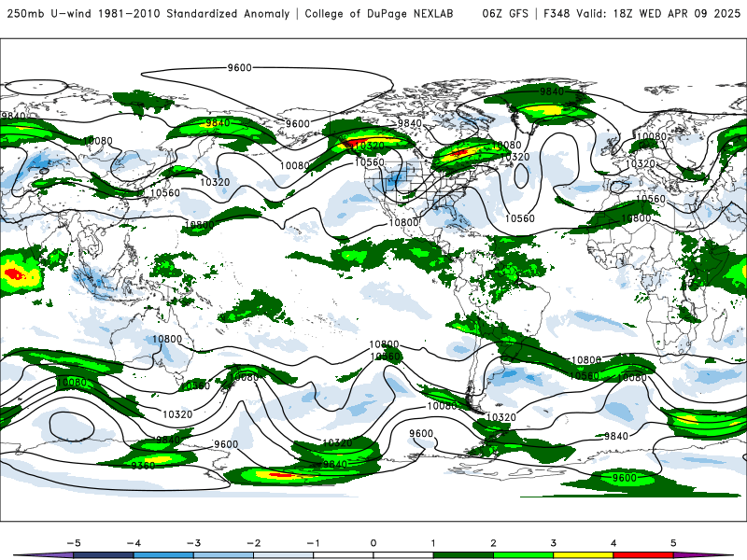Click the red anomaly core over eastern Canada
The image size is (747, 560).
pyautogui.click(x=459, y=153)
